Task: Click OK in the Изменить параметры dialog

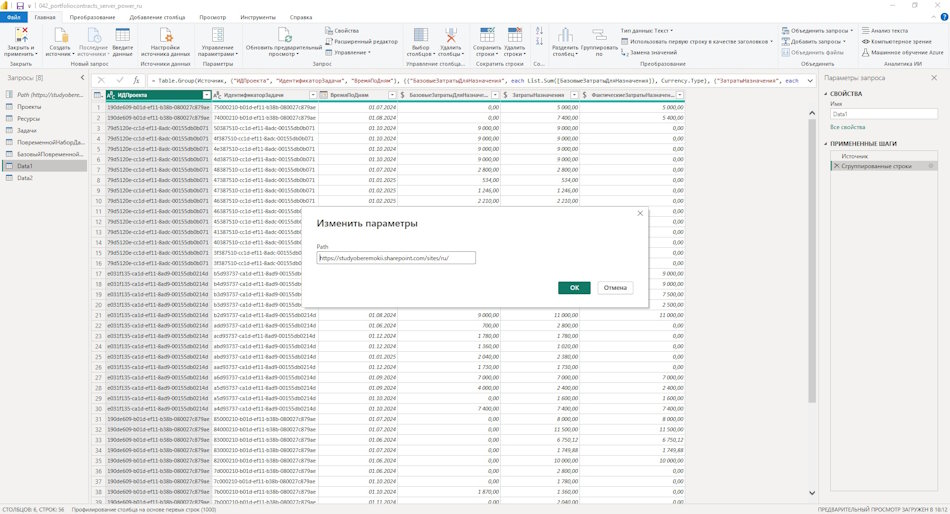Action: [574, 288]
